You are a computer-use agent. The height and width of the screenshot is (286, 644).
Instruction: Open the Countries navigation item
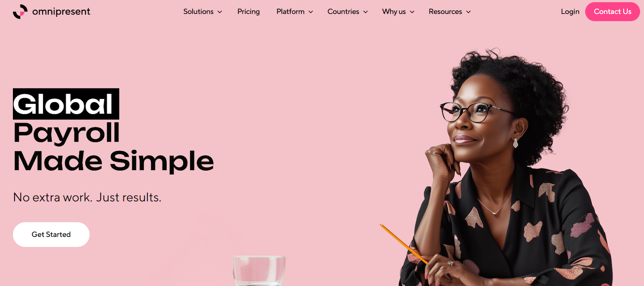click(x=343, y=12)
